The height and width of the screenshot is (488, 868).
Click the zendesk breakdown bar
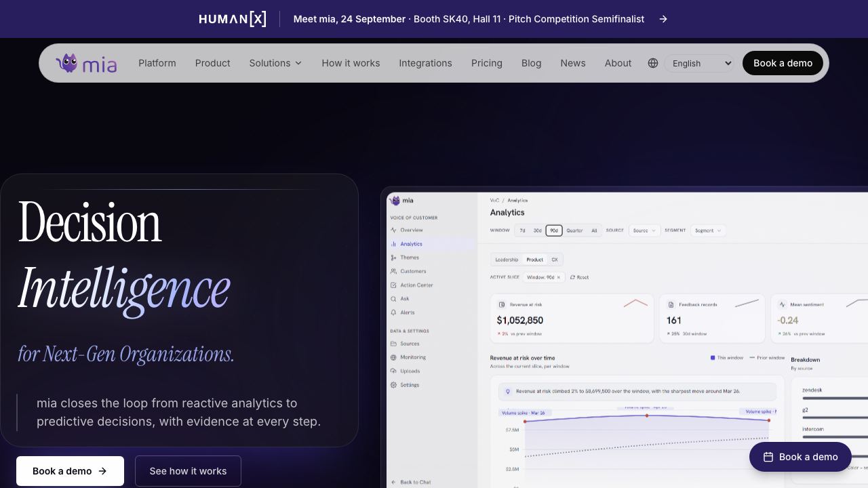(835, 399)
